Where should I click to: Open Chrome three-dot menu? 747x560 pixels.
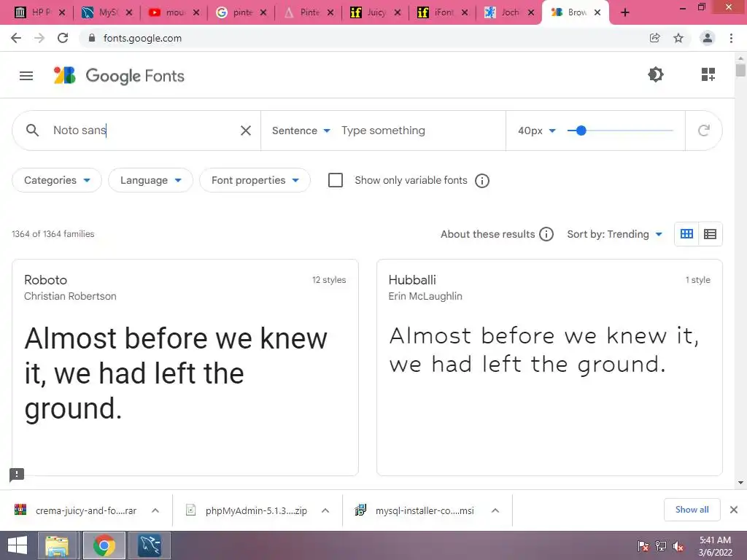tap(731, 38)
